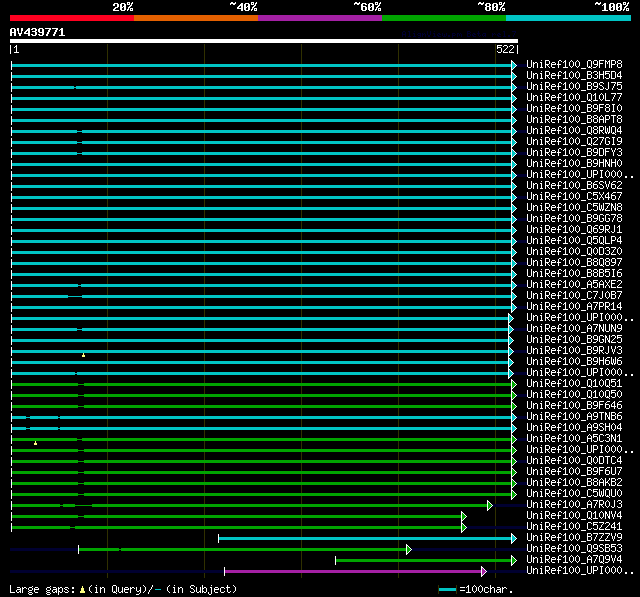The image size is (640, 597).
Task: Open the UniRef100_Q69RJ1 hit label
Action: pyautogui.click(x=574, y=230)
